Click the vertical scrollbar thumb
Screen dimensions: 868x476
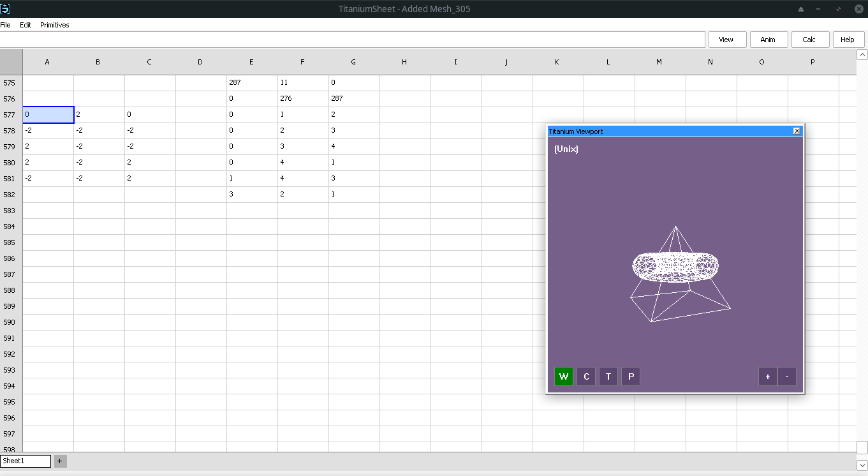click(x=862, y=447)
